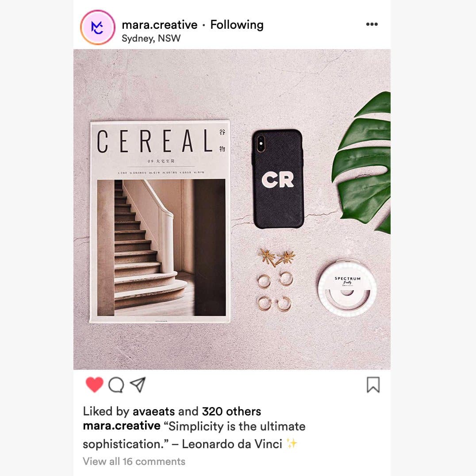This screenshot has width=476, height=476.
Task: Visit mara.creative profile from post header
Action: [x=159, y=25]
